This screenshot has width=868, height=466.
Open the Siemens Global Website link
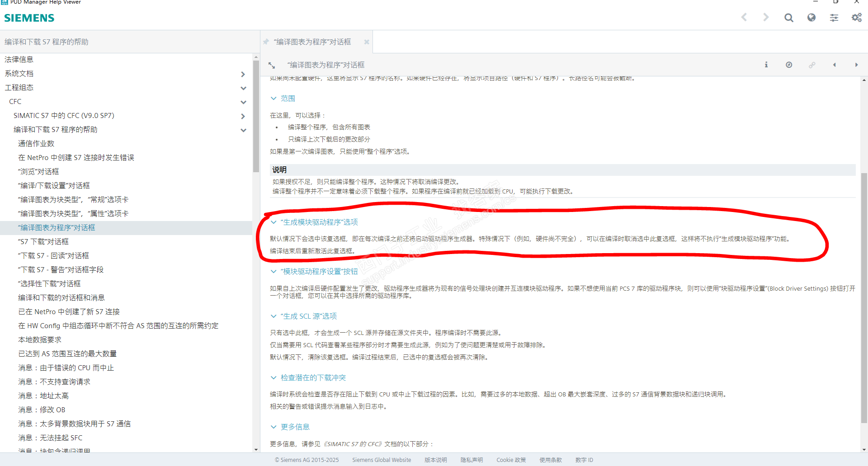click(382, 460)
